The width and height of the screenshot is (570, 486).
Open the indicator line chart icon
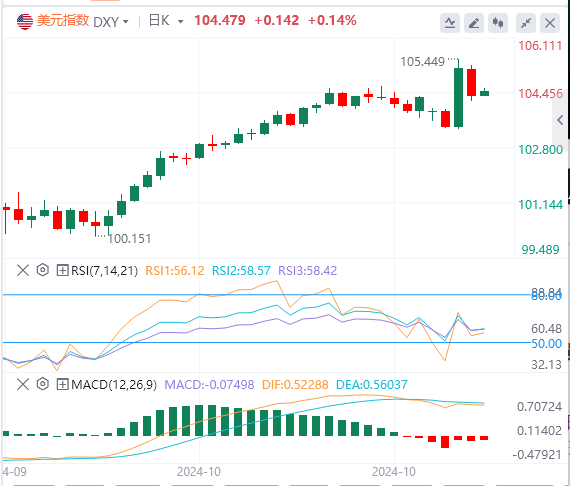coord(450,23)
